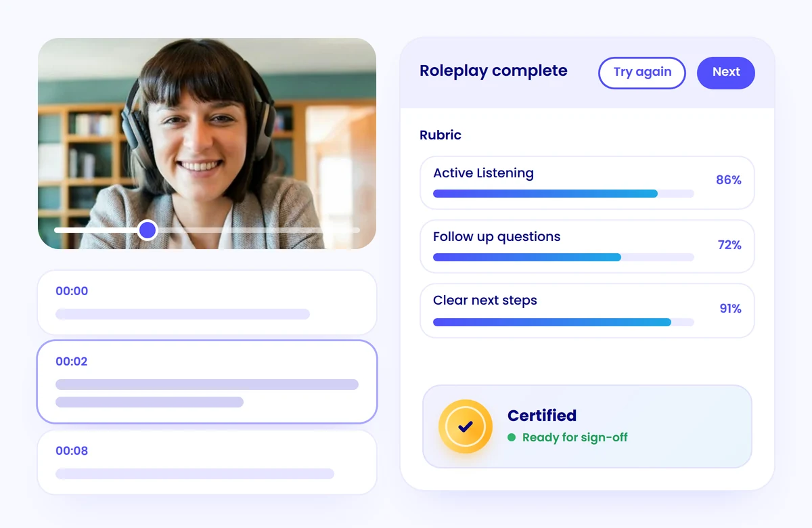The width and height of the screenshot is (812, 528).
Task: Select the 00:00 transcript entry
Action: click(x=207, y=303)
